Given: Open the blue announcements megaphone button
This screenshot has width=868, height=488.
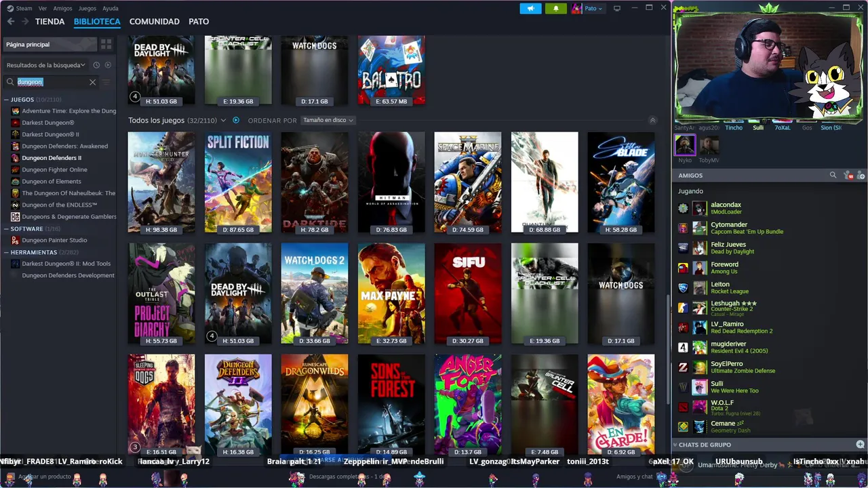Looking at the screenshot, I should tap(531, 8).
